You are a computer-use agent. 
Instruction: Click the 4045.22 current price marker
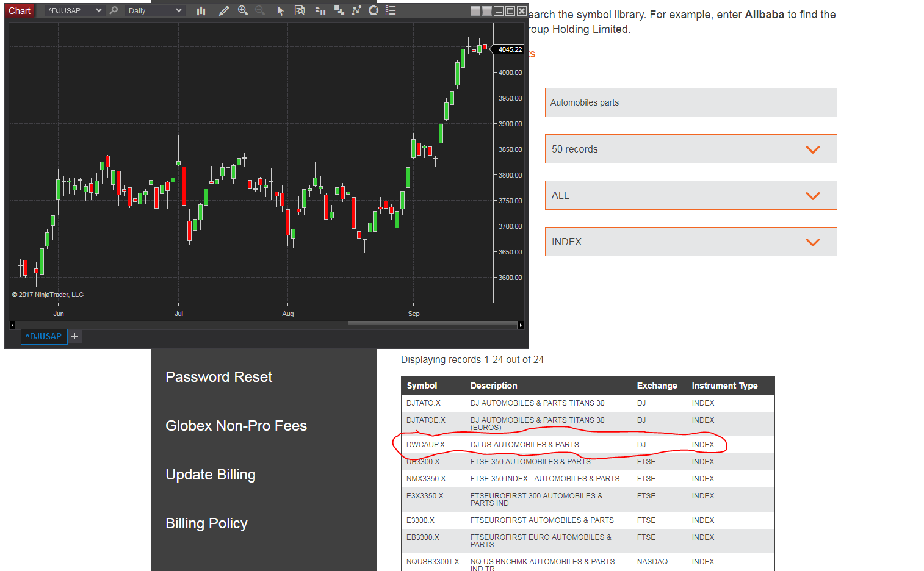tap(508, 49)
